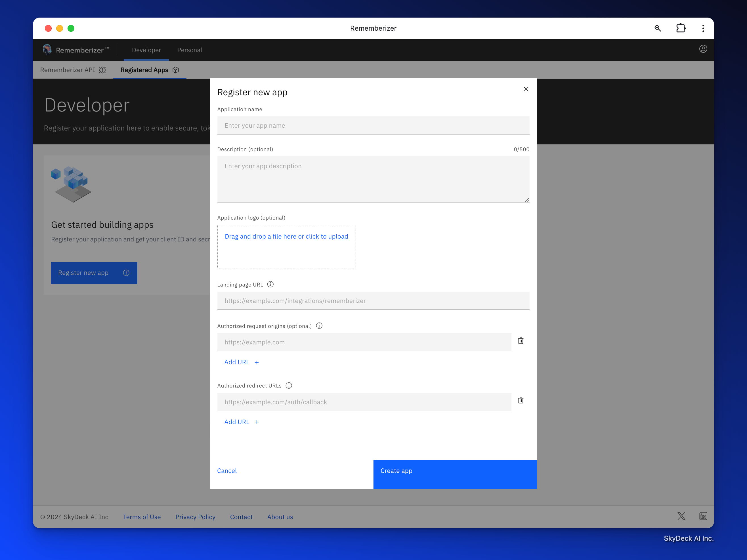Delete the authorized request origin entry
Viewport: 747px width, 560px height.
coord(521,341)
